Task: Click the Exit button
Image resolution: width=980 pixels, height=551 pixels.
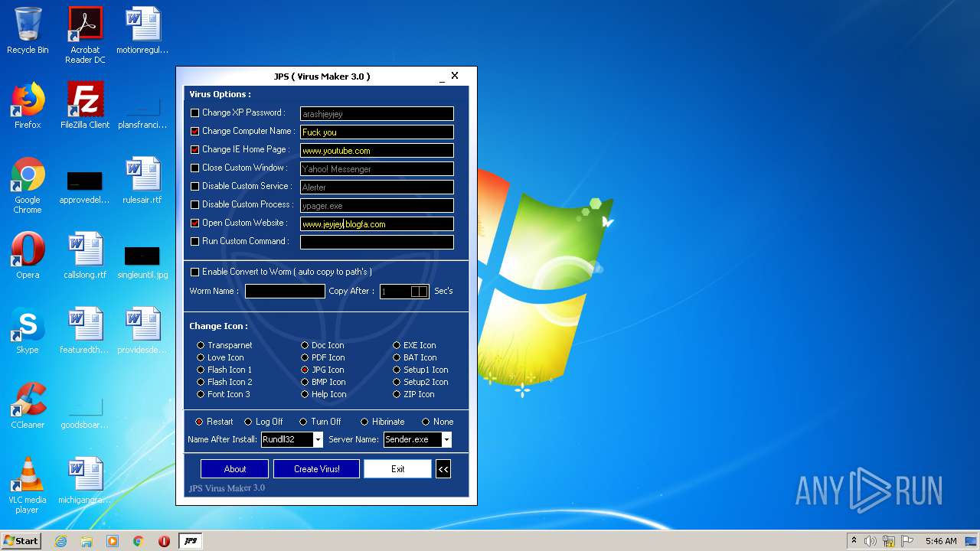Action: click(x=397, y=469)
